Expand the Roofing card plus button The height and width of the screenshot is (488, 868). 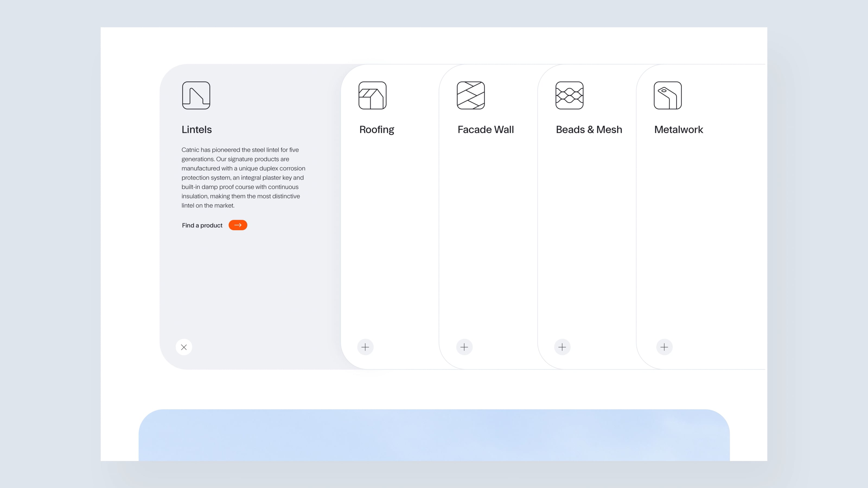click(x=365, y=347)
